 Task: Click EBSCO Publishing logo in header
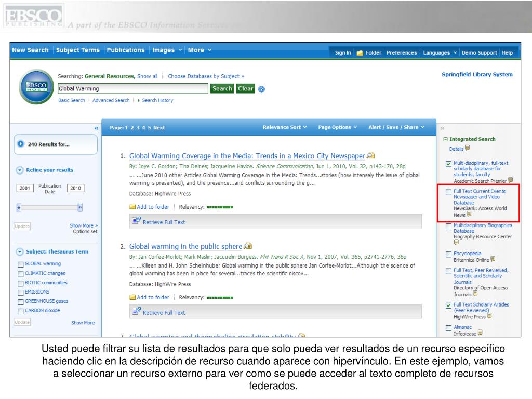(33, 16)
